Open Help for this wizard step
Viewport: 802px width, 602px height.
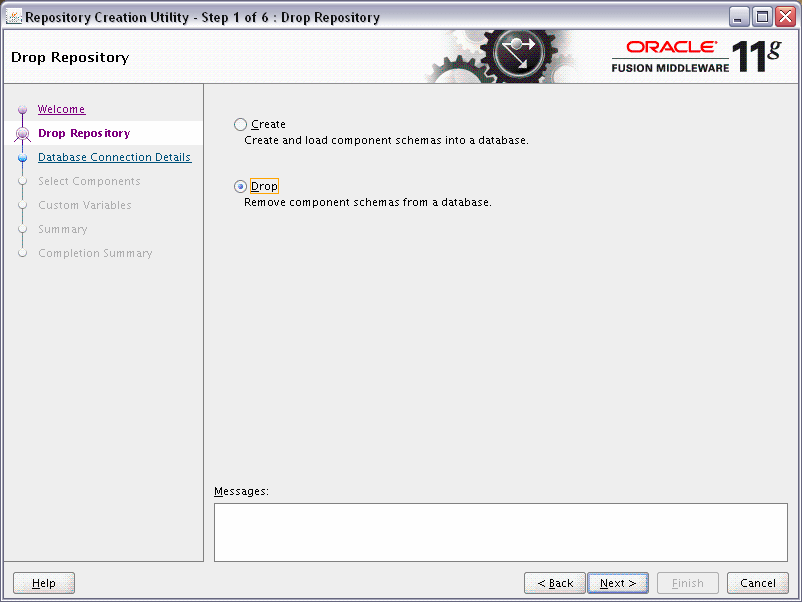(43, 583)
